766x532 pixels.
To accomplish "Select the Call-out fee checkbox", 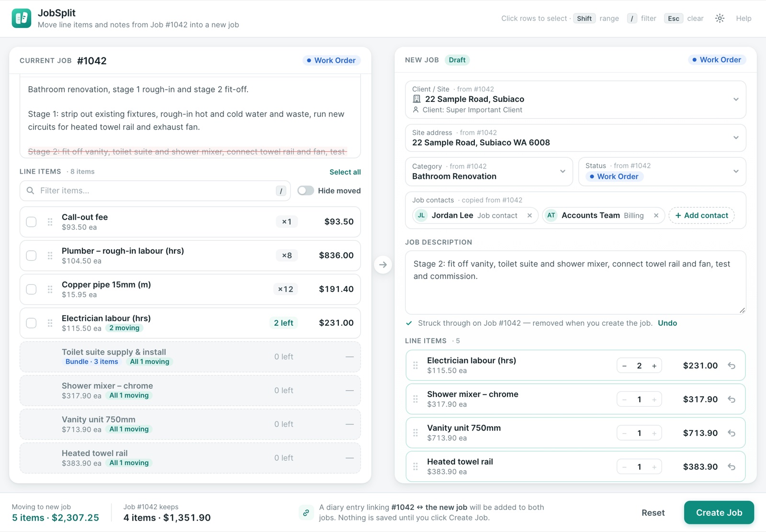I will [31, 222].
